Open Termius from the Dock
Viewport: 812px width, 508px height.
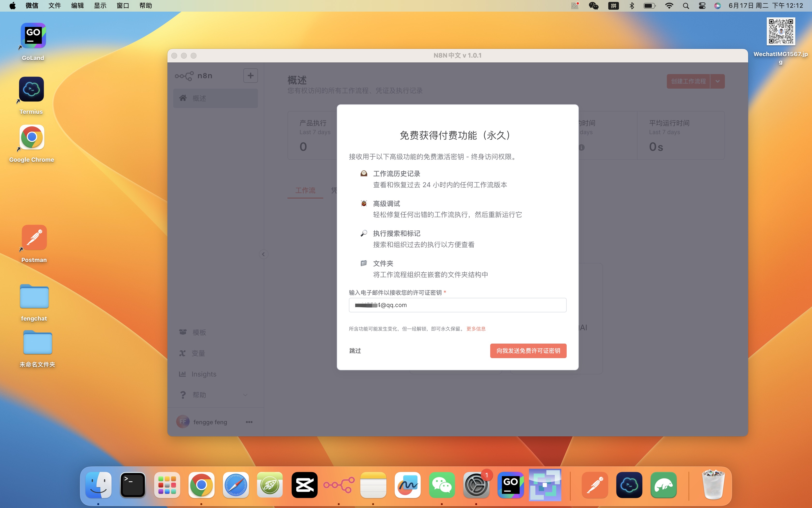pos(629,485)
